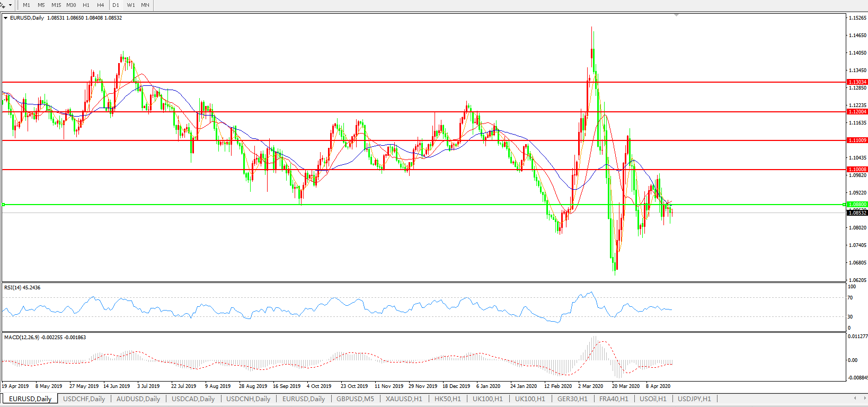Expand the EURUSD,Daily chart title triangle
The width and height of the screenshot is (868, 407).
(x=6, y=18)
